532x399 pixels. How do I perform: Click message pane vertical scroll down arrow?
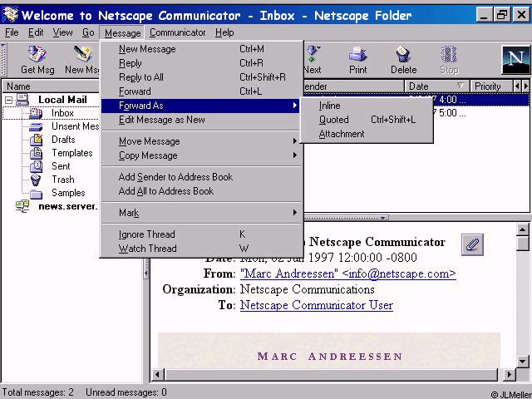tap(523, 361)
